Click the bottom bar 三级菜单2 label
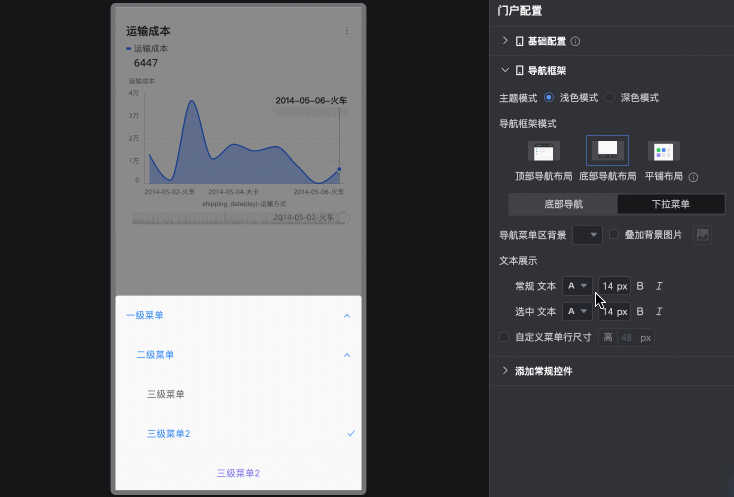 click(238, 473)
